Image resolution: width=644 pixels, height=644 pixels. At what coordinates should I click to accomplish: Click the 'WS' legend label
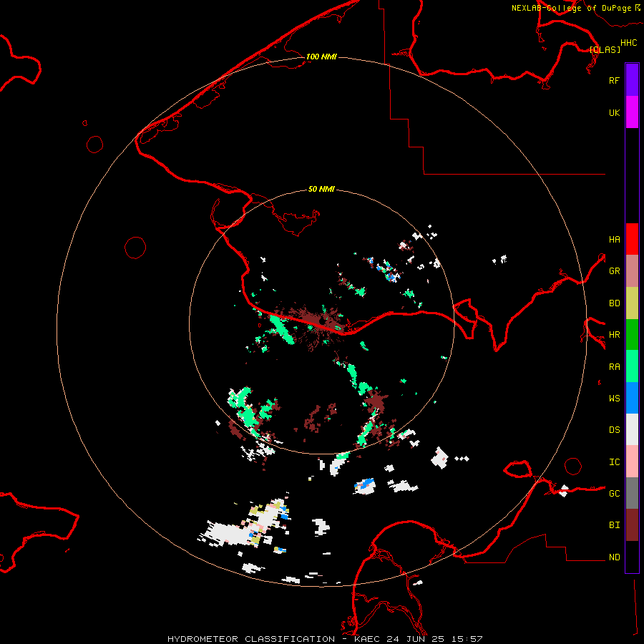(614, 399)
